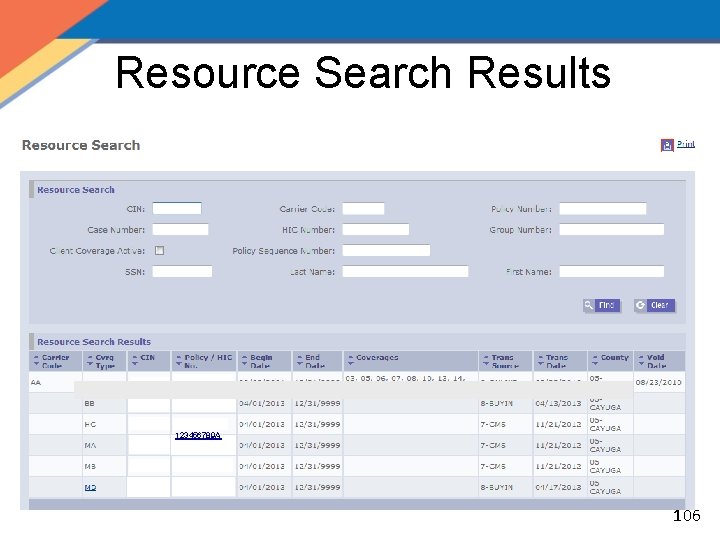Viewport: 720px width, 540px height.
Task: Sort by Trans Date column
Action: [x=560, y=361]
